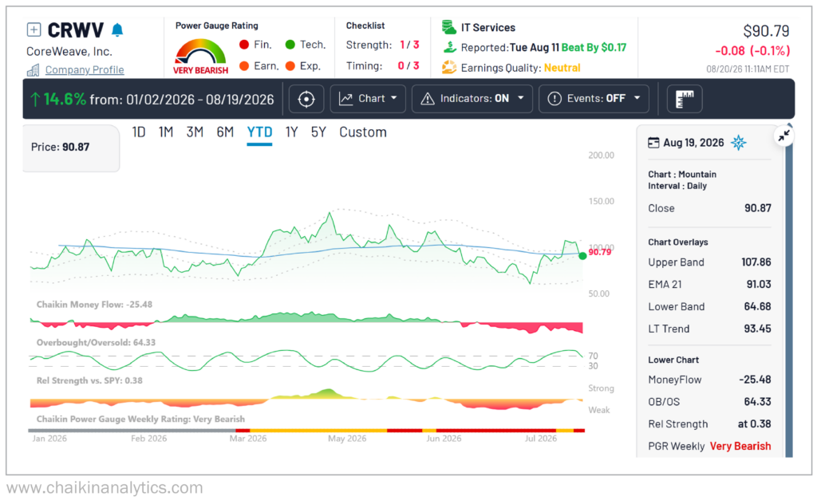Click the Chaikin Power Gauge Weekly Rating label

tap(140, 419)
